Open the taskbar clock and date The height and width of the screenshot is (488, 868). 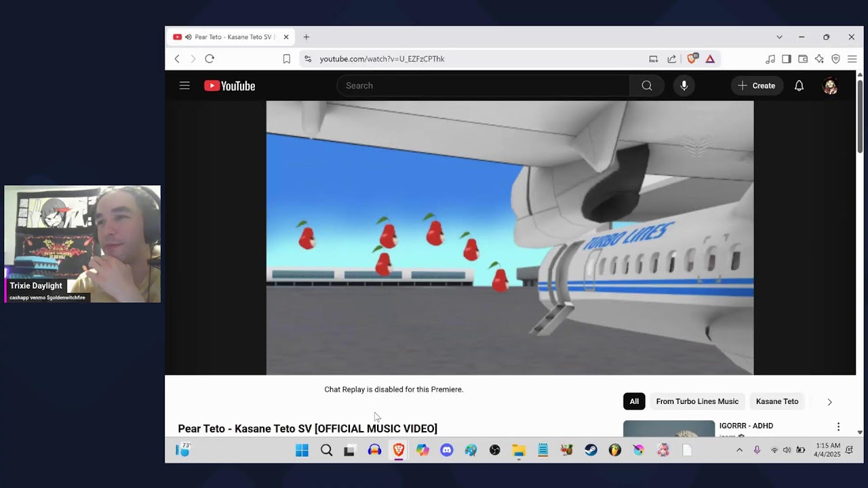[827, 450]
